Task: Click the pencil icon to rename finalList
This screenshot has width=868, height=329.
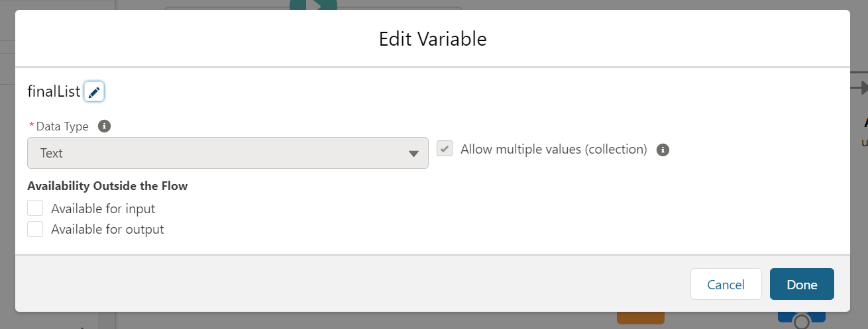Action: [x=94, y=92]
